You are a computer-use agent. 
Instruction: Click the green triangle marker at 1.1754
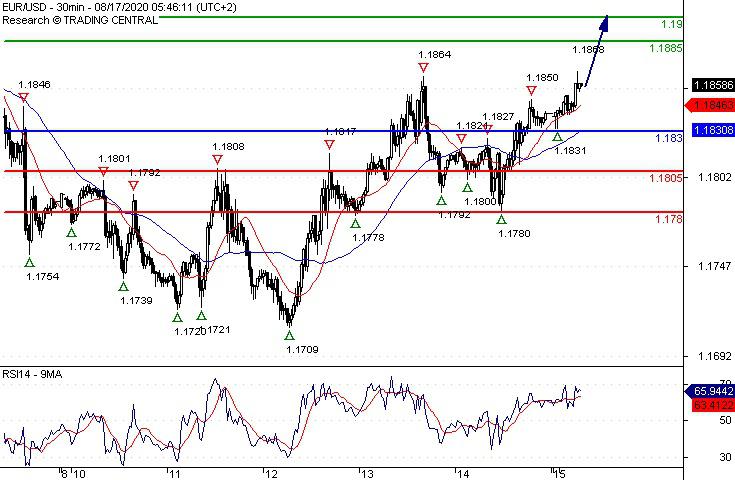coord(30,262)
